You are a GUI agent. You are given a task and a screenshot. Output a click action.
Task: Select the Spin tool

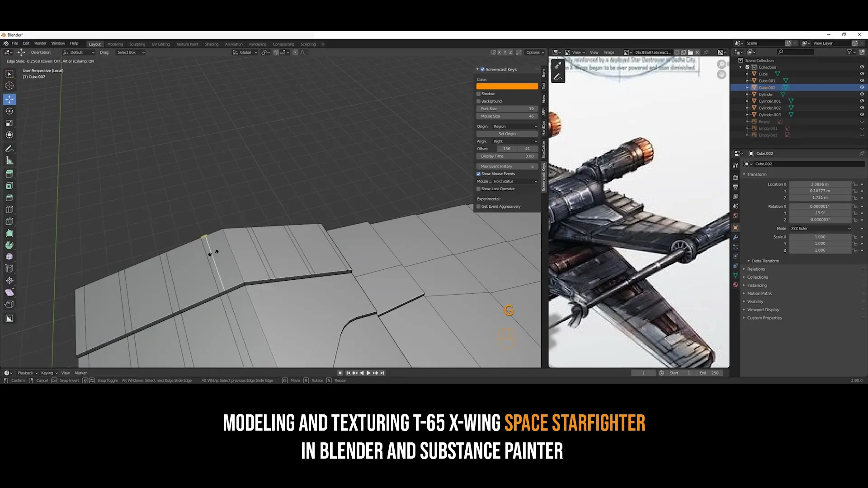point(9,245)
